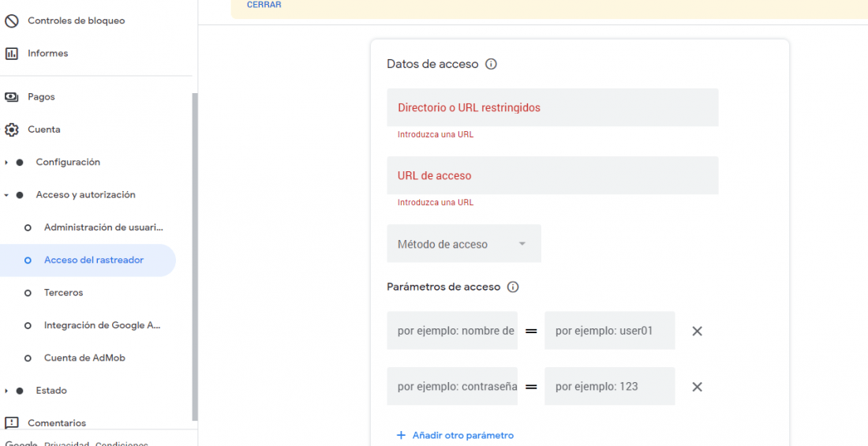Open the Método de acceso dropdown
Image resolution: width=868 pixels, height=446 pixels.
[464, 244]
